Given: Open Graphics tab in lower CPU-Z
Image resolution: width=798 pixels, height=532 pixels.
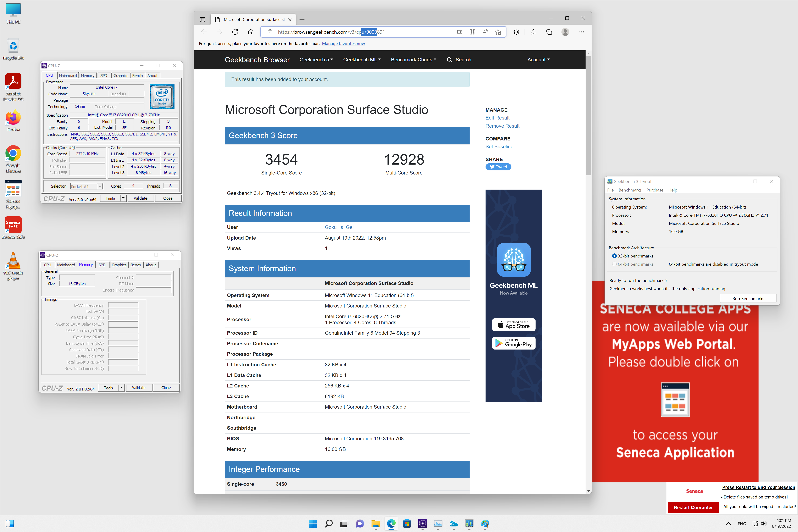Looking at the screenshot, I should click(119, 265).
